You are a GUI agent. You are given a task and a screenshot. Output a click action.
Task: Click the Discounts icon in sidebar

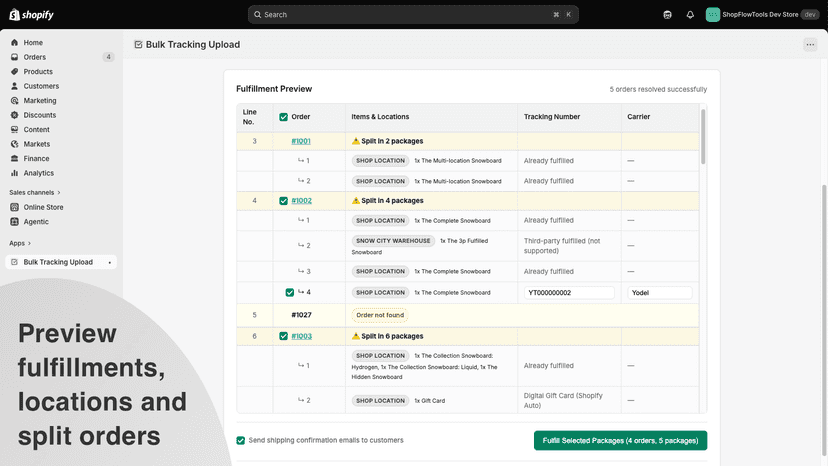pyautogui.click(x=14, y=115)
